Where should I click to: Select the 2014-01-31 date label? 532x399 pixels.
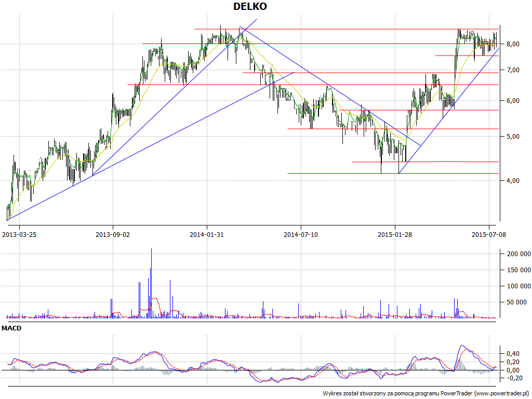[x=207, y=234]
